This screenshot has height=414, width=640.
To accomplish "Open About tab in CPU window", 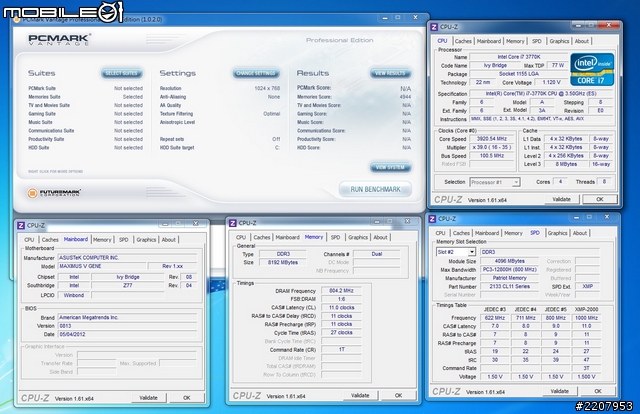I will click(x=582, y=41).
